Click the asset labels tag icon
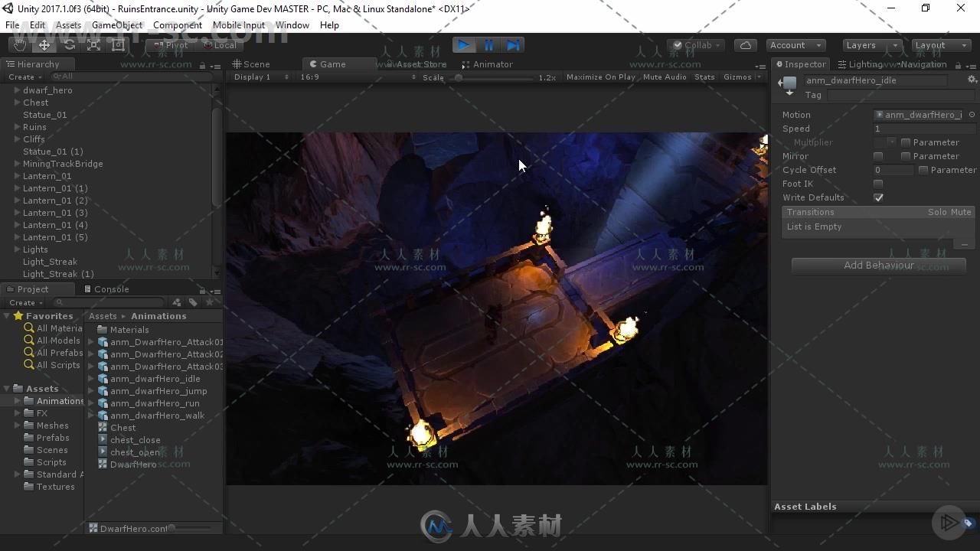Image resolution: width=980 pixels, height=551 pixels. (x=968, y=523)
